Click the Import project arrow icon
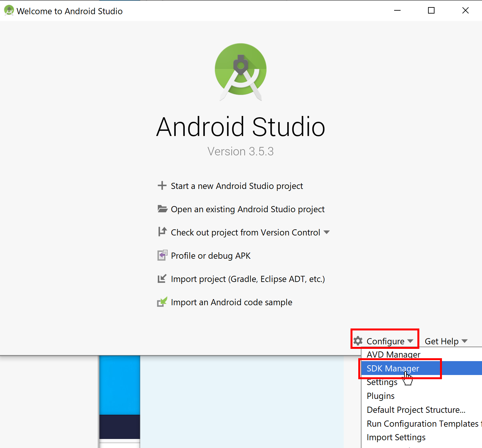Image resolution: width=482 pixels, height=448 pixels. [x=162, y=278]
